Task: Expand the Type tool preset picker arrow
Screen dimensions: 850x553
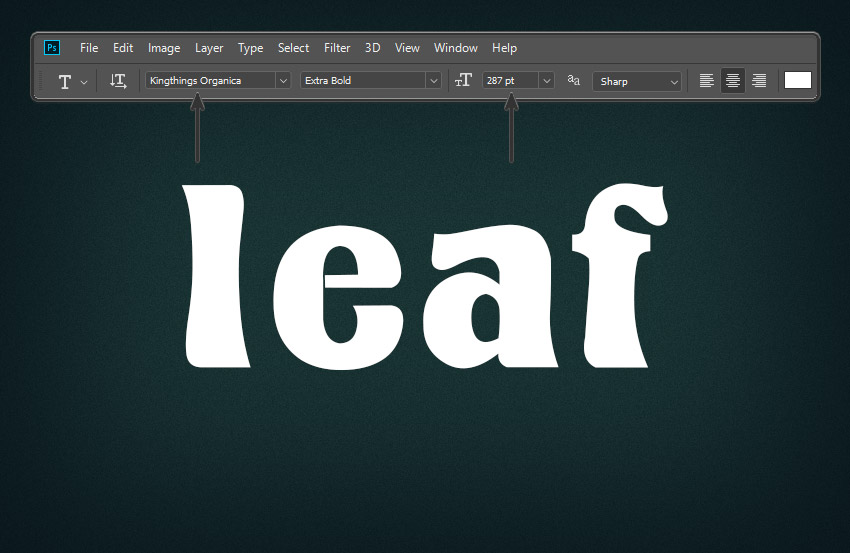Action: coord(84,82)
